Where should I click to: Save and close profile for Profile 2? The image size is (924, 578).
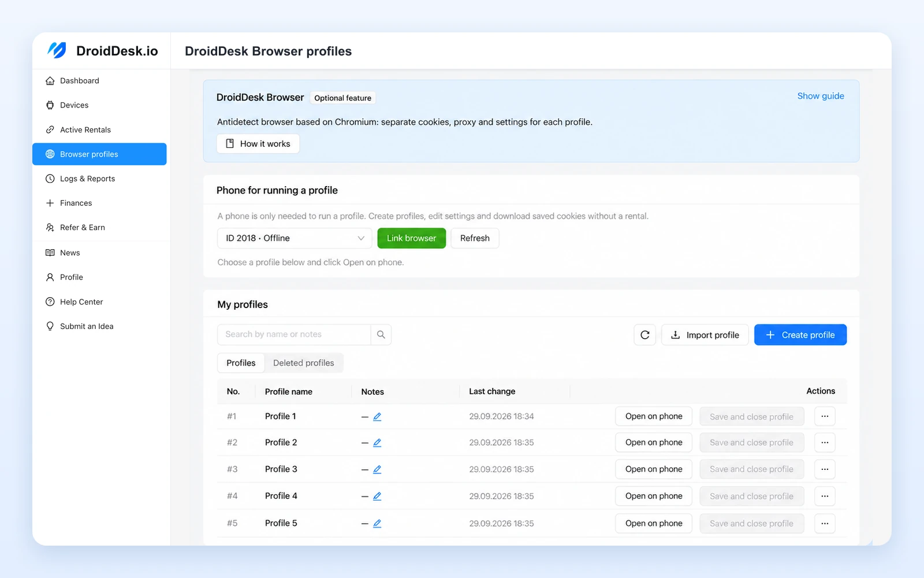tap(752, 442)
